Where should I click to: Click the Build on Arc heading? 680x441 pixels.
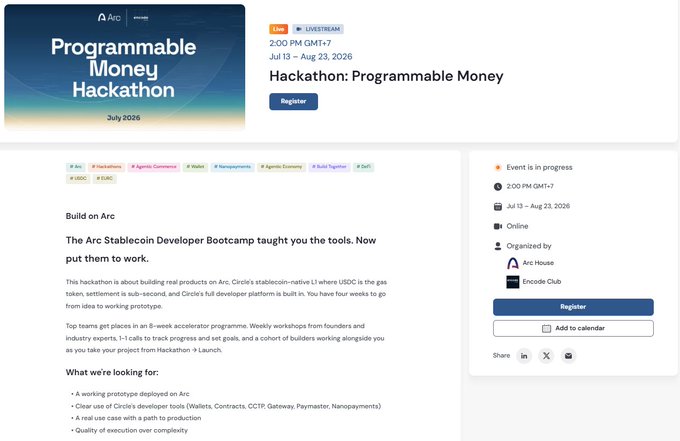click(x=90, y=216)
